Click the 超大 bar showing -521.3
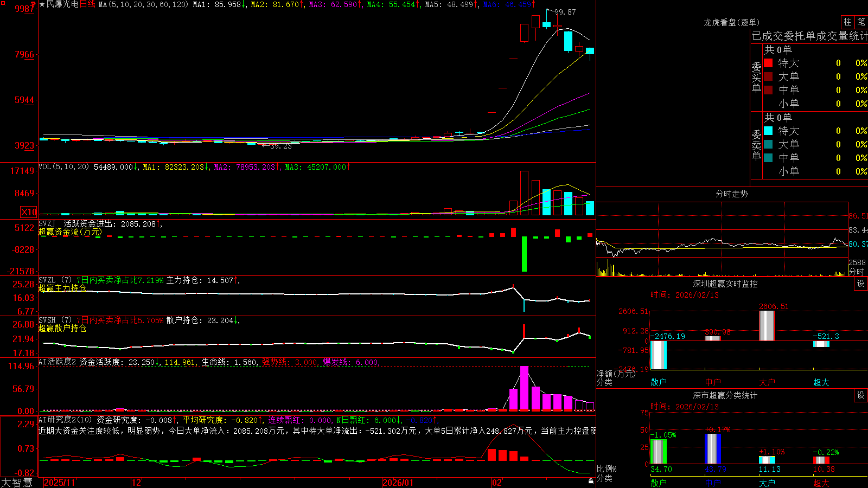This screenshot has width=868, height=488. [x=821, y=344]
